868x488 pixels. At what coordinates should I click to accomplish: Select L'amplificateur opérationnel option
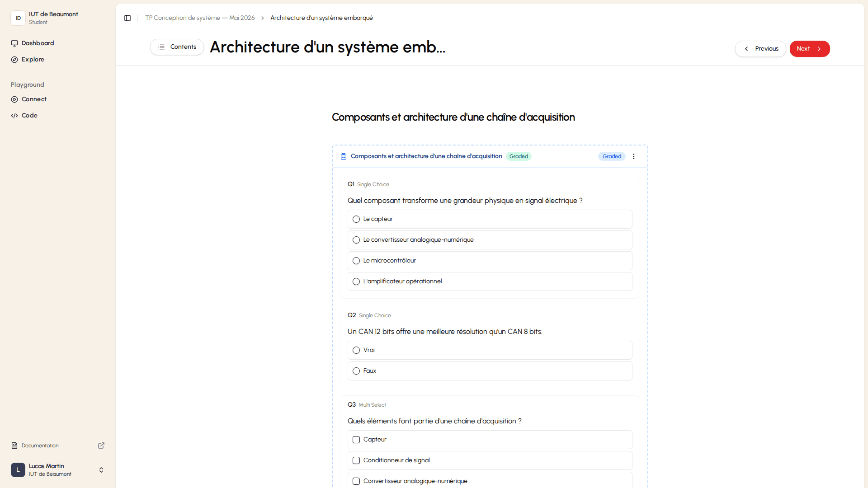(x=490, y=282)
